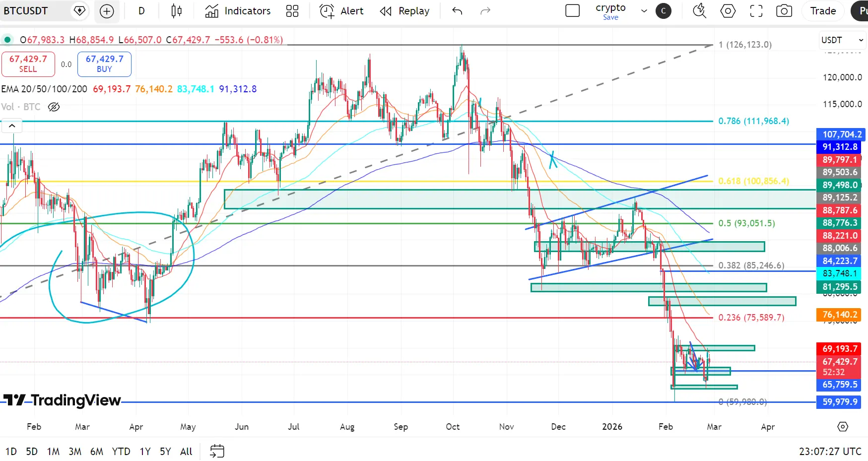The width and height of the screenshot is (868, 461).
Task: Take a chart snapshot with the camera icon
Action: point(784,11)
